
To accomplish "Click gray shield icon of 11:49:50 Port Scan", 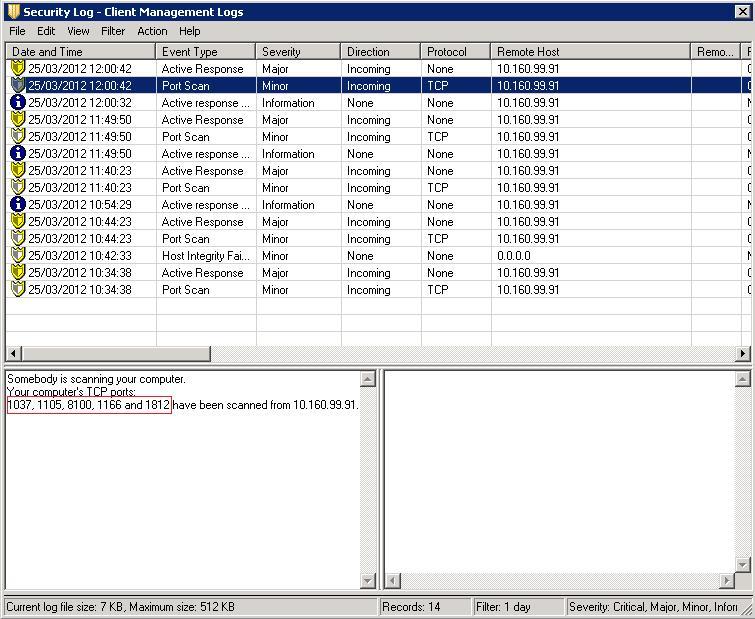I will tap(18, 137).
